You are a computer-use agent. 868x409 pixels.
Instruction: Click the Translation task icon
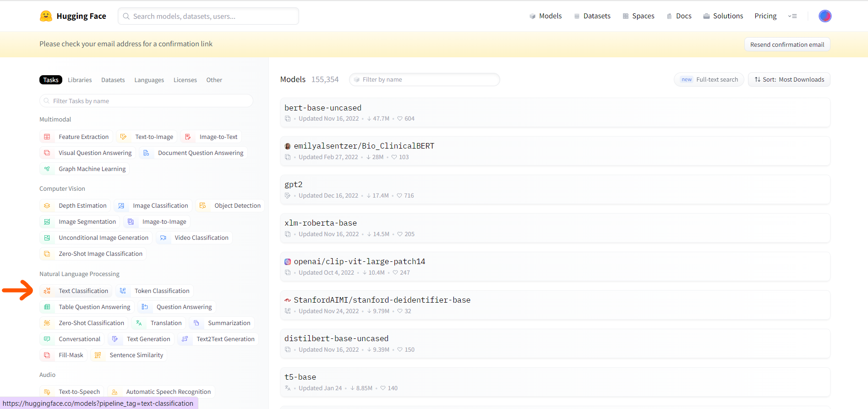tap(139, 323)
